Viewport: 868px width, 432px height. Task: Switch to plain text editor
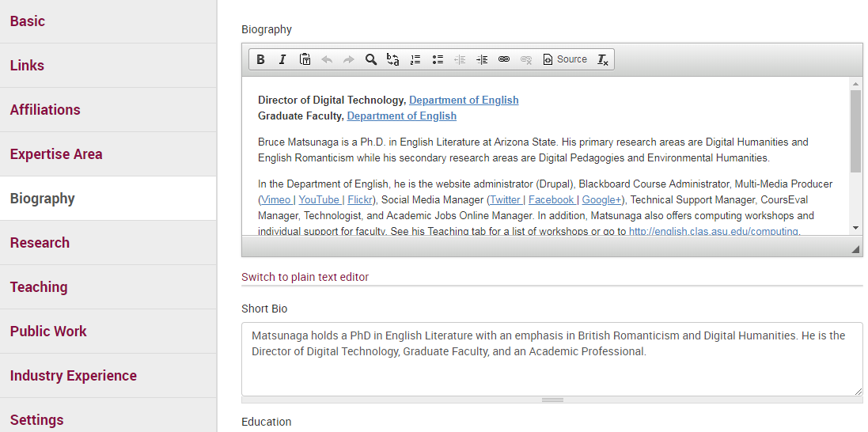[305, 277]
